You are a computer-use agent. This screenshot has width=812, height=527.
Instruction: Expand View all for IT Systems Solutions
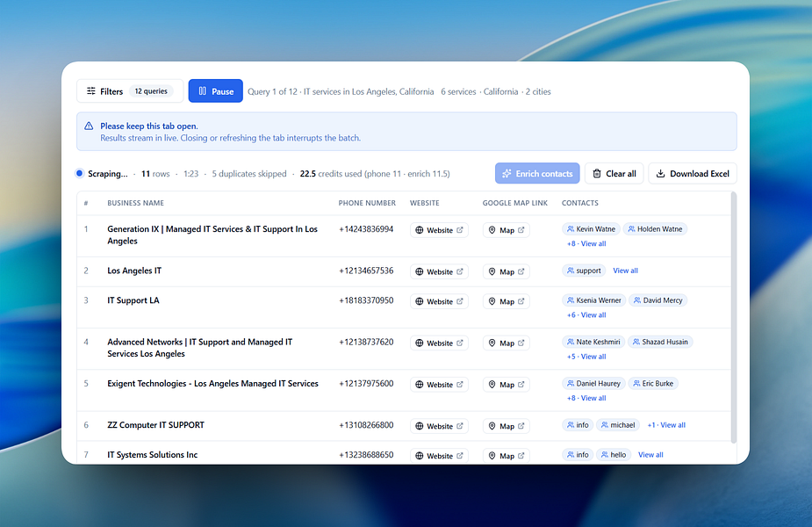point(650,454)
